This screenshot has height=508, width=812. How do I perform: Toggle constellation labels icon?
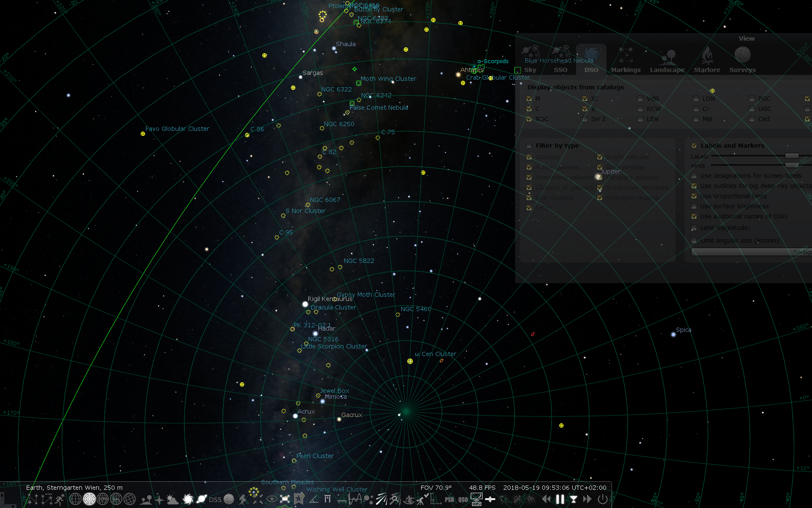click(x=47, y=500)
